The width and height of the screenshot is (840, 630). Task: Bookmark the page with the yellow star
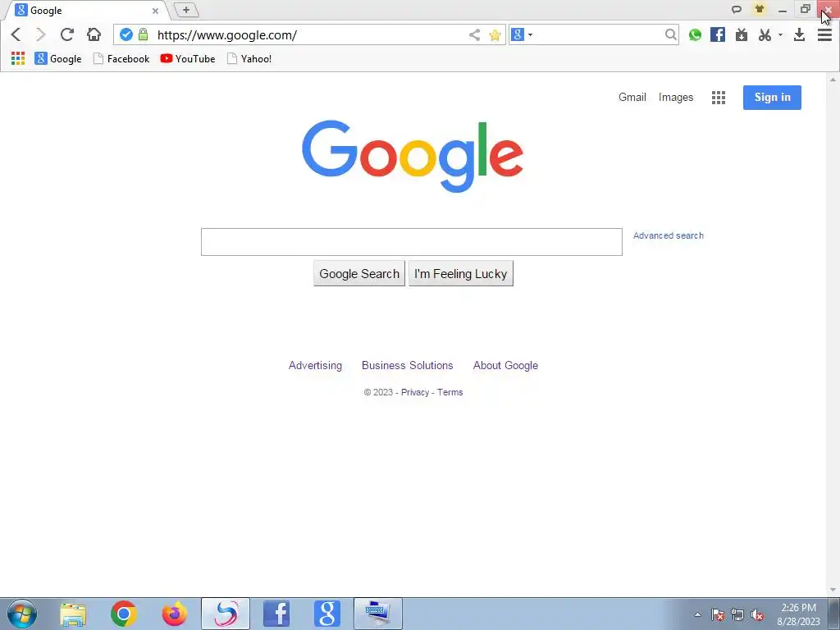495,35
